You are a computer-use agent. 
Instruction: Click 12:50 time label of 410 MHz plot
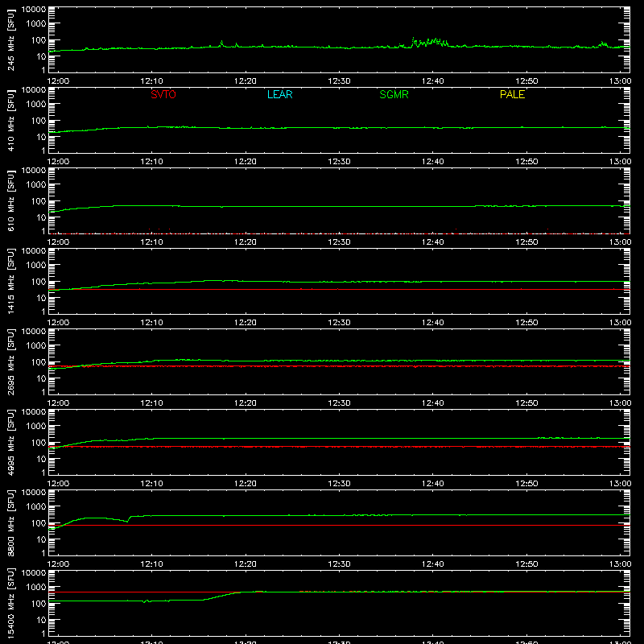point(526,162)
